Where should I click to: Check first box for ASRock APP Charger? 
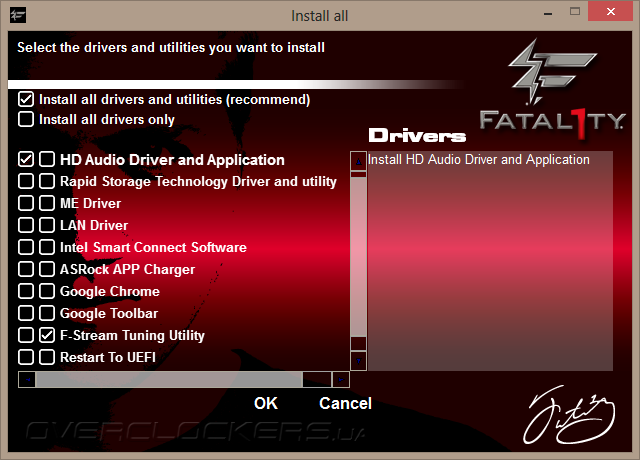point(26,269)
